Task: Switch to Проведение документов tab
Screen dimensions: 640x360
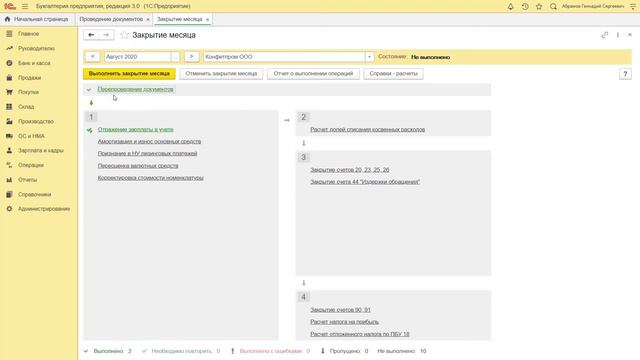Action: pos(111,19)
